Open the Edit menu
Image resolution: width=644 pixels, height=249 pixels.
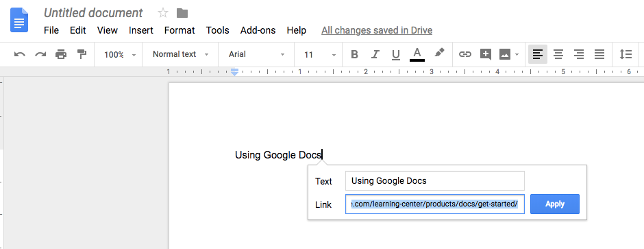point(78,30)
